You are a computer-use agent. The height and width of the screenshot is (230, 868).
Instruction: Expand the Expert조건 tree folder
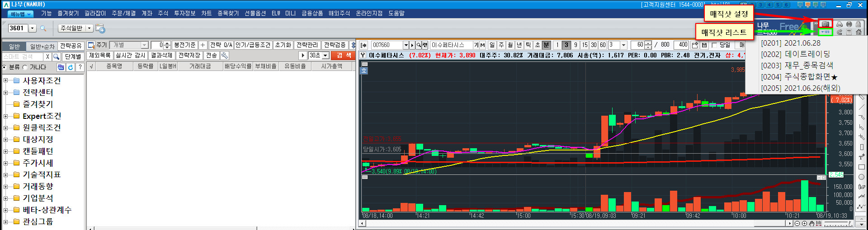pyautogui.click(x=5, y=116)
